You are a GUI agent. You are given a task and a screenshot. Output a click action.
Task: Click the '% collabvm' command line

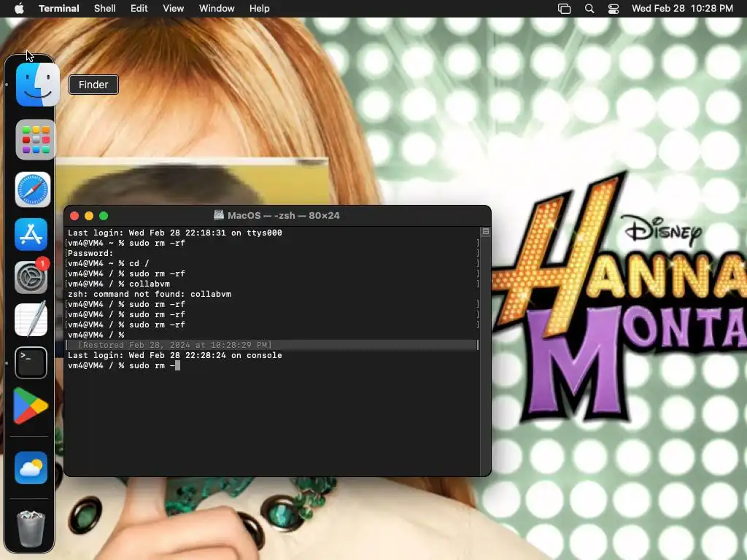pyautogui.click(x=119, y=284)
